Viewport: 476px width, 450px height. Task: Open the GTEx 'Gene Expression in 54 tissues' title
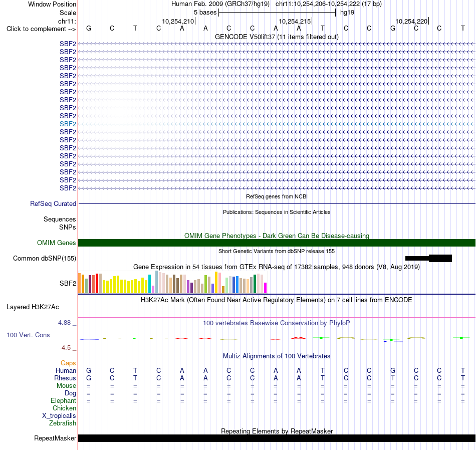[277, 267]
